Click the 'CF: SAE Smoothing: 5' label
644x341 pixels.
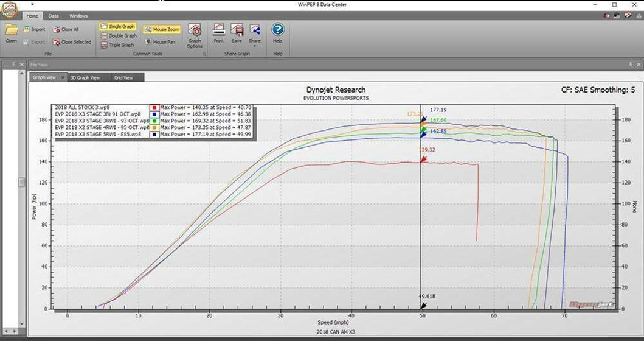coord(598,90)
